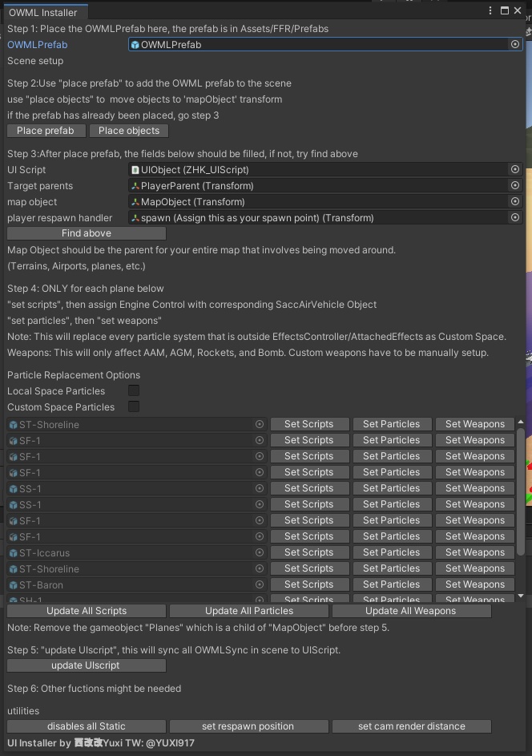Click the 'utilities' label
Screen dimensions: 532x756
(x=23, y=710)
